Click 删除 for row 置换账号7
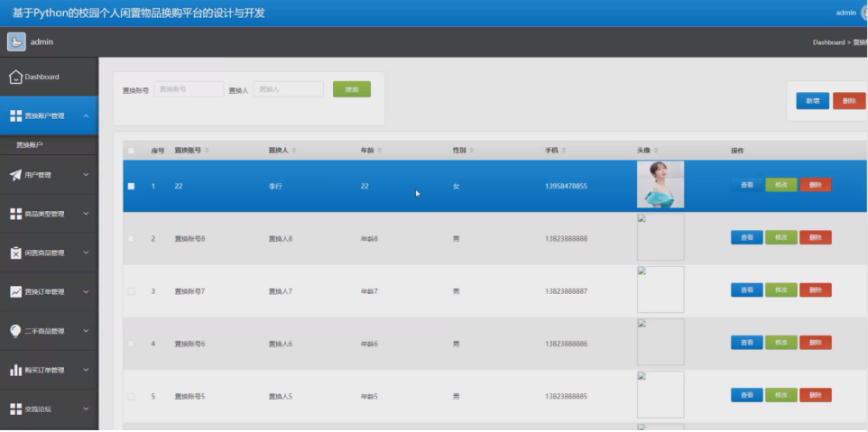Viewport: 868px width, 432px height. click(x=816, y=290)
